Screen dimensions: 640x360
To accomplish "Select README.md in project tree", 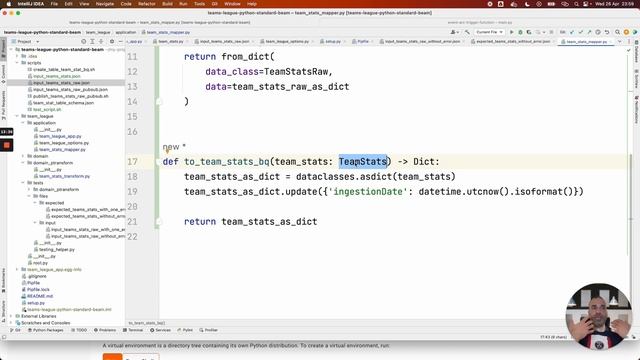I will 40,296.
